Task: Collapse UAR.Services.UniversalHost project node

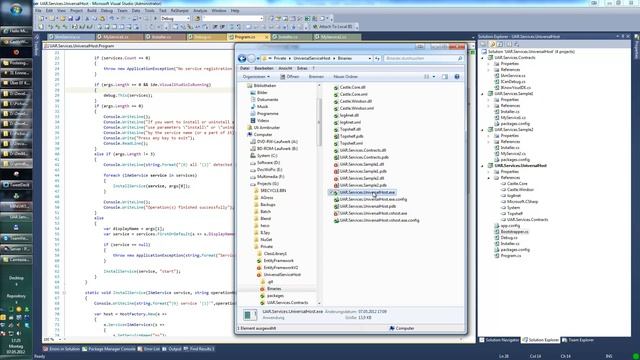Action: click(x=482, y=166)
